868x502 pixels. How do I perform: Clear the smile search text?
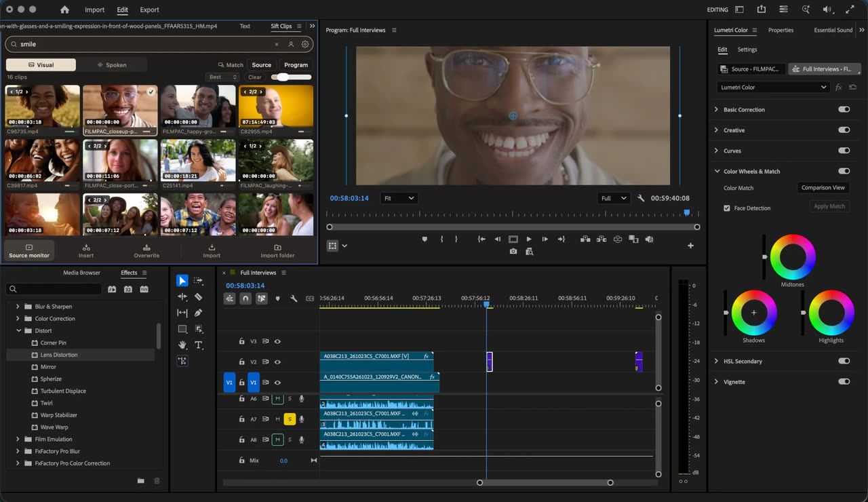coord(277,44)
